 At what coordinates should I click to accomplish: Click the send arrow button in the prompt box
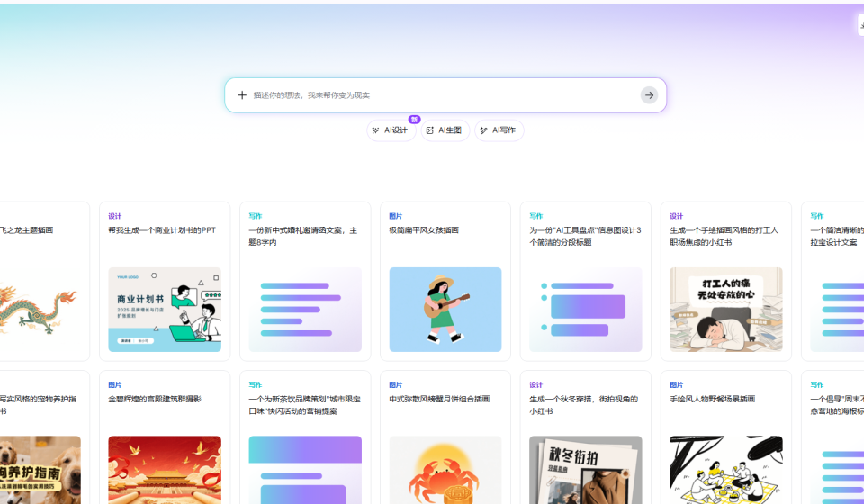(x=649, y=95)
